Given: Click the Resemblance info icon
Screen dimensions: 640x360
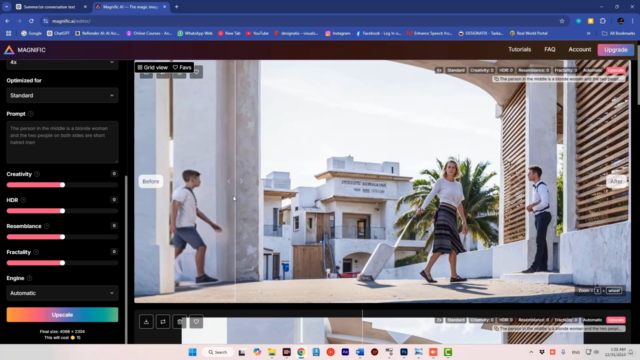Looking at the screenshot, I should 47,226.
